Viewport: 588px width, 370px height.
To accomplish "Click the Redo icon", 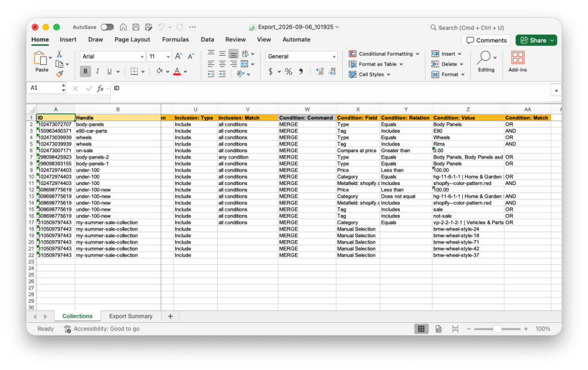I will [180, 27].
